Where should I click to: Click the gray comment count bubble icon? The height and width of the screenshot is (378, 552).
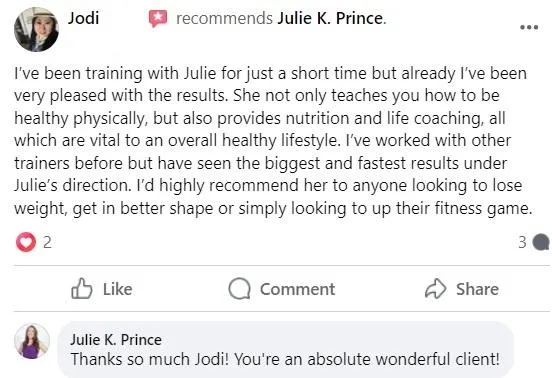[x=541, y=242]
